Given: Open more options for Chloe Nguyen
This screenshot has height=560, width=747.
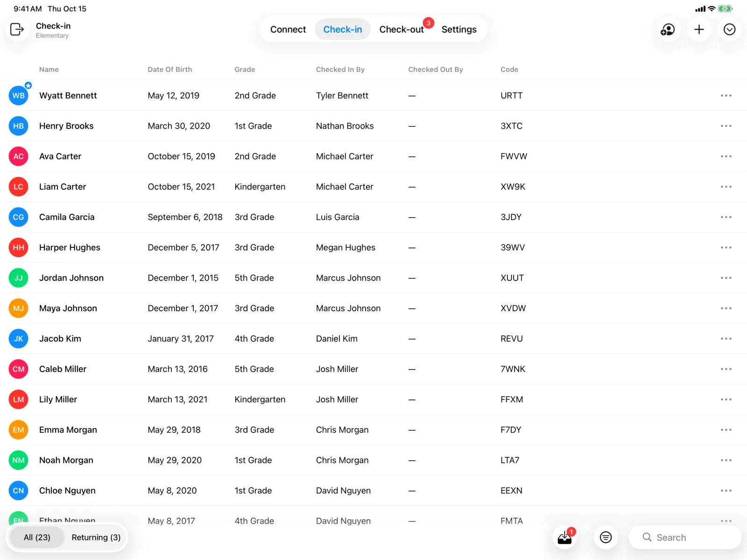Looking at the screenshot, I should pyautogui.click(x=726, y=490).
